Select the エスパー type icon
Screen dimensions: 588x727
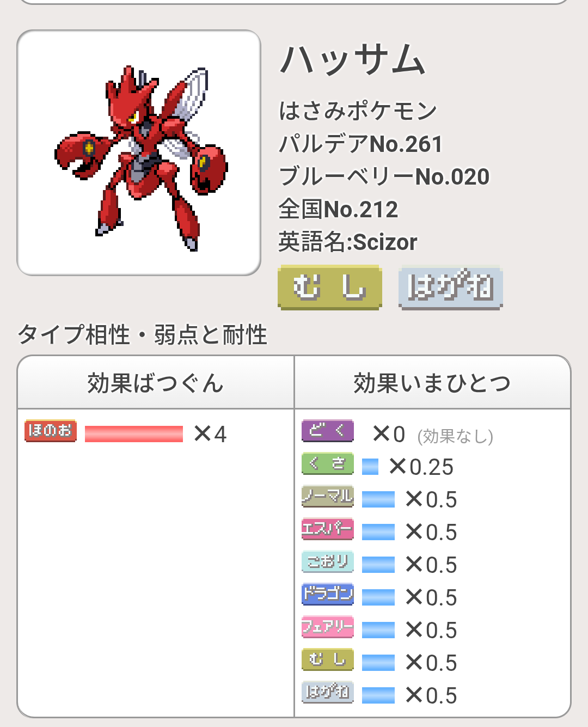coord(328,529)
